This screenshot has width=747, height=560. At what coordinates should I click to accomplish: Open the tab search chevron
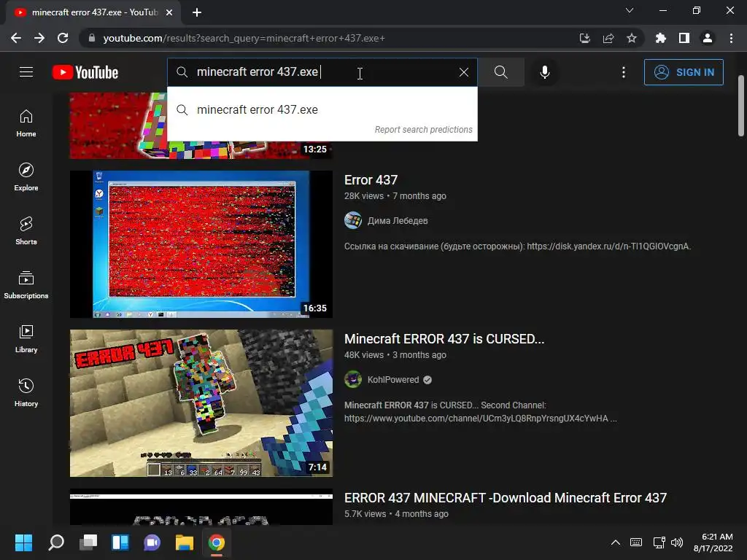click(630, 10)
